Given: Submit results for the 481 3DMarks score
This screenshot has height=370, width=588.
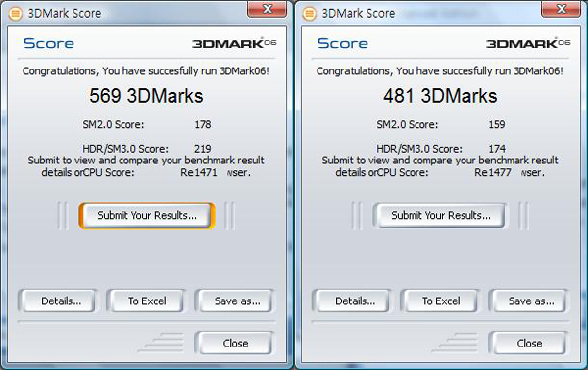Looking at the screenshot, I should coord(441,215).
